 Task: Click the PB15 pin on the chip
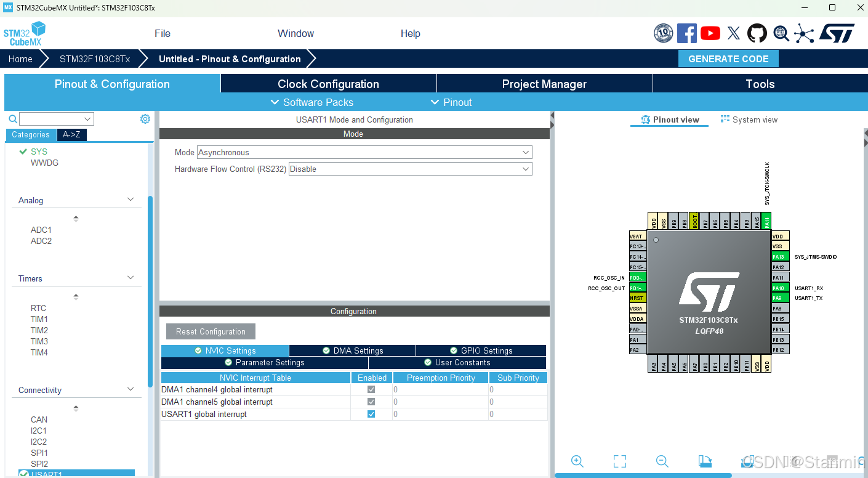(780, 319)
